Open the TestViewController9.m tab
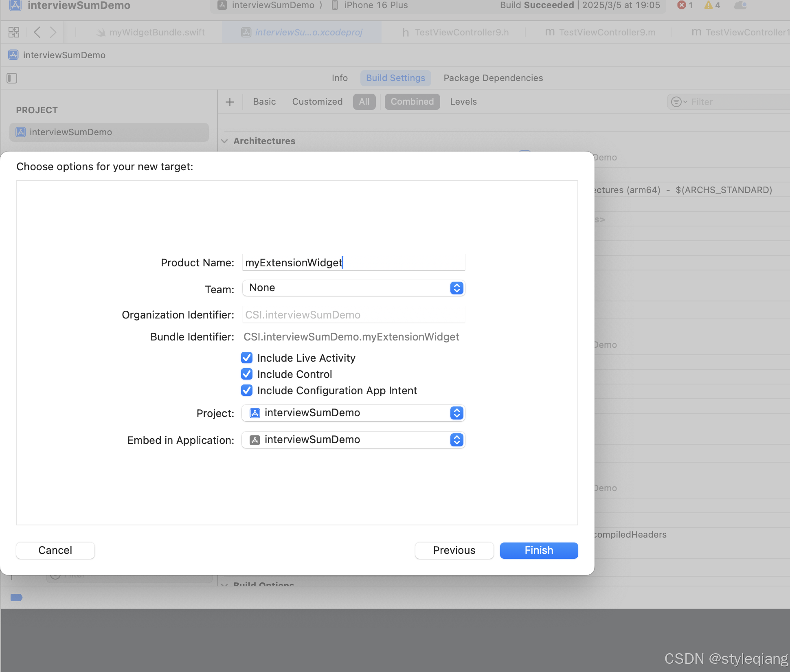The width and height of the screenshot is (790, 672). [x=600, y=32]
